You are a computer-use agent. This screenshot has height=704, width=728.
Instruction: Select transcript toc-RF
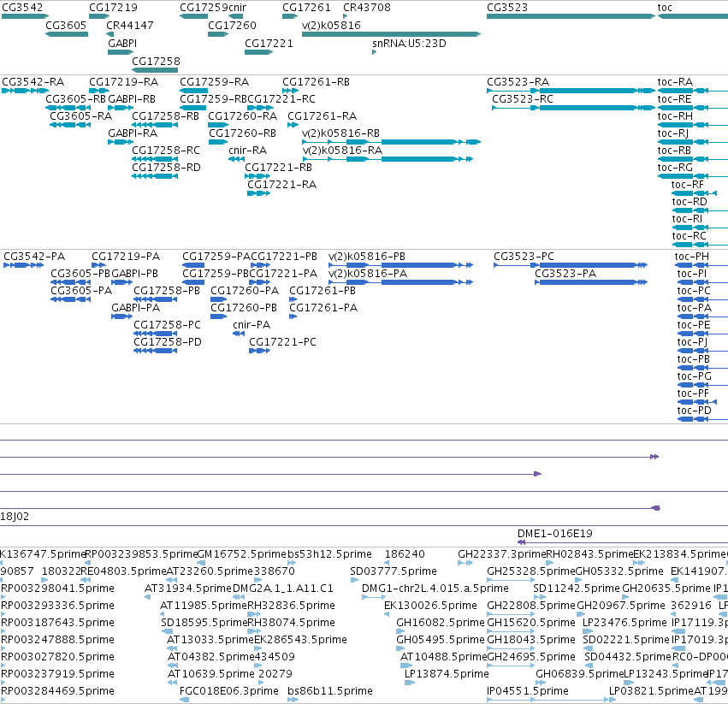[x=688, y=185]
